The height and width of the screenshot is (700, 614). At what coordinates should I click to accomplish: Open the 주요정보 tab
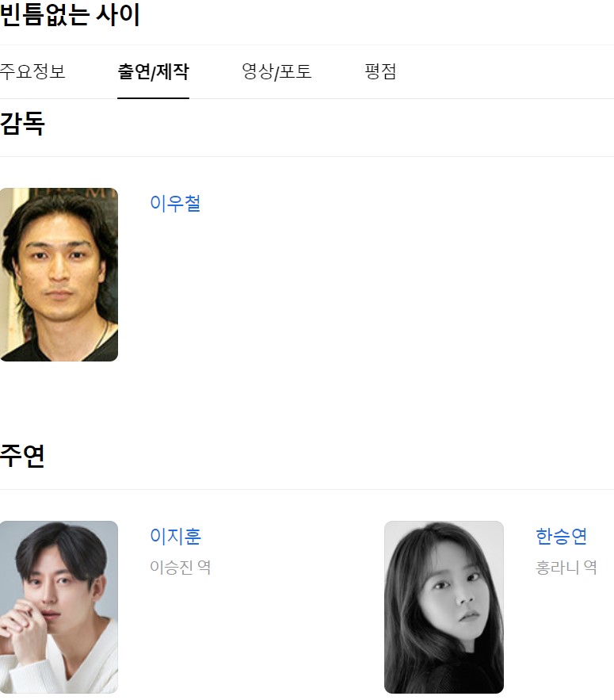(32, 71)
